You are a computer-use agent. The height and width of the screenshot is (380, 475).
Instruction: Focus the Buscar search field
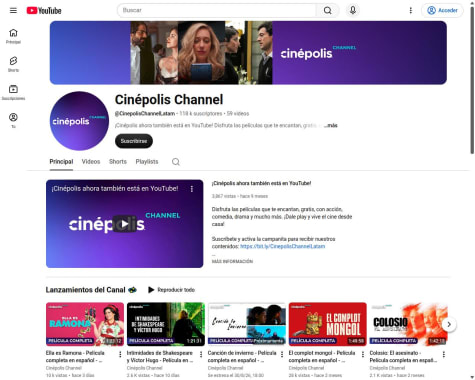[217, 10]
